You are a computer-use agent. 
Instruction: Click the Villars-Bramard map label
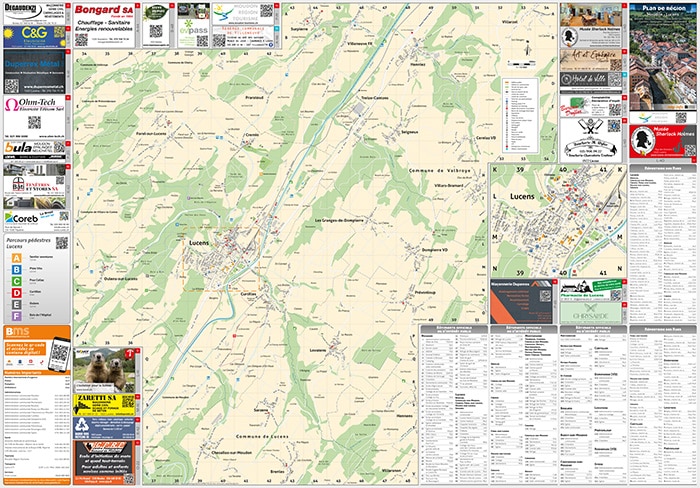pyautogui.click(x=449, y=185)
